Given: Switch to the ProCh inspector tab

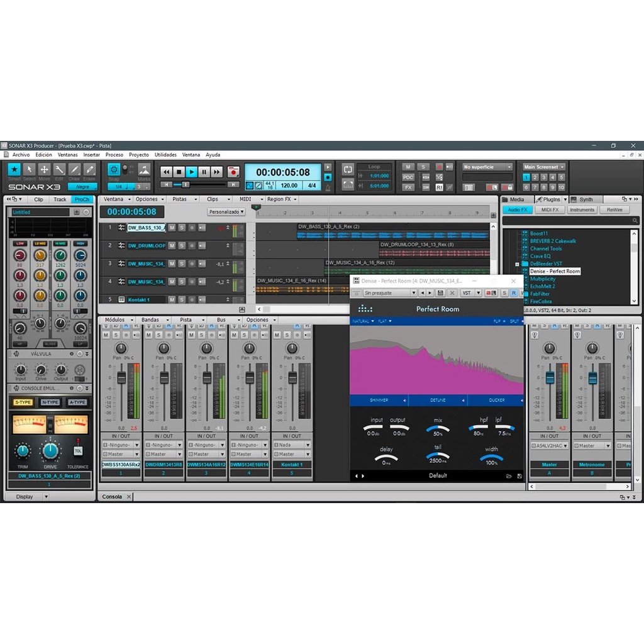Looking at the screenshot, I should 82,199.
